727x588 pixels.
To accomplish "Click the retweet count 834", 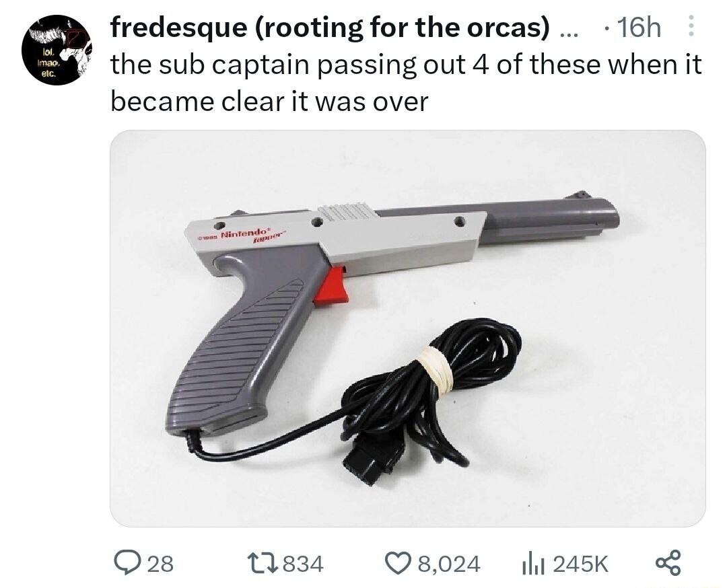I will 303,564.
